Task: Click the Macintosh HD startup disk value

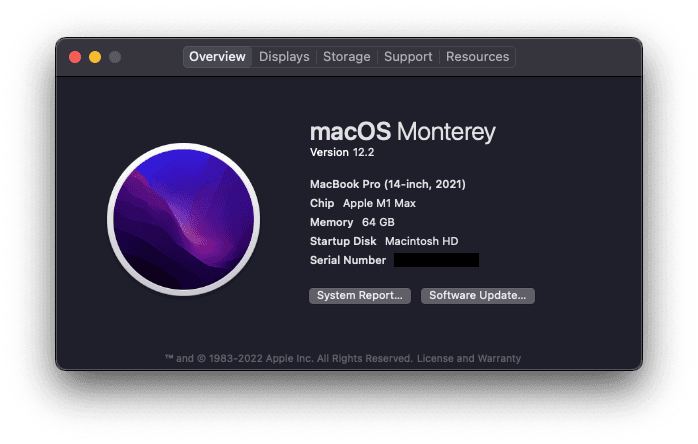Action: (x=422, y=241)
